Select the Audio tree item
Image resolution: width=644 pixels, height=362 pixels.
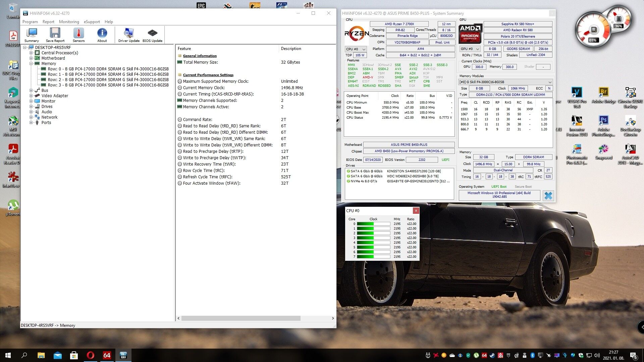(47, 112)
